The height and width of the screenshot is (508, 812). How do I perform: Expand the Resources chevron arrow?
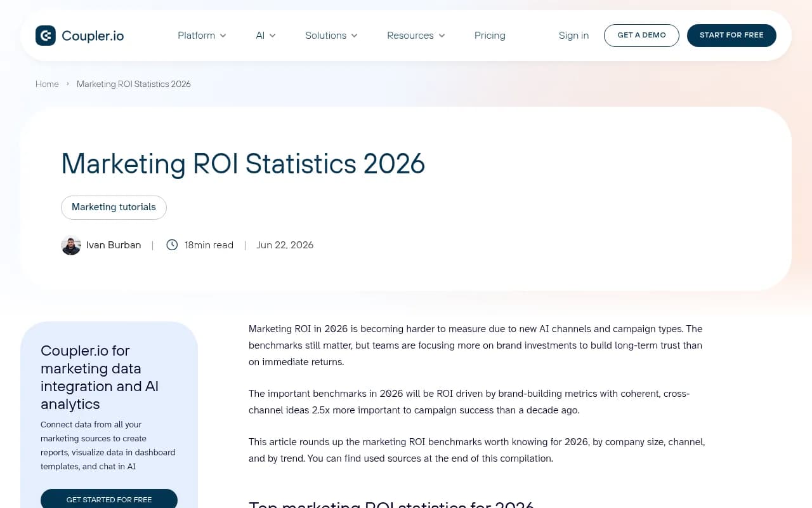(x=442, y=36)
